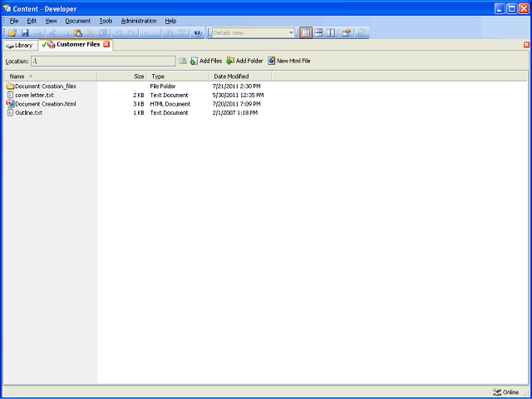This screenshot has height=399, width=532.
Task: Click the Document Creation.html file icon
Action: 10,104
